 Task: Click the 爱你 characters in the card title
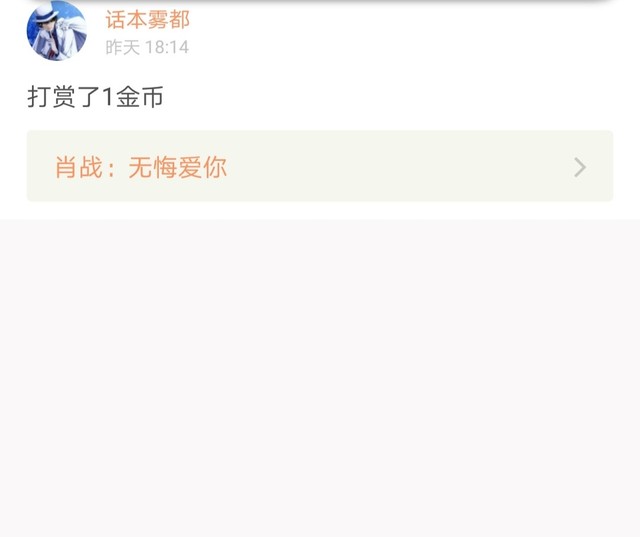click(x=202, y=167)
